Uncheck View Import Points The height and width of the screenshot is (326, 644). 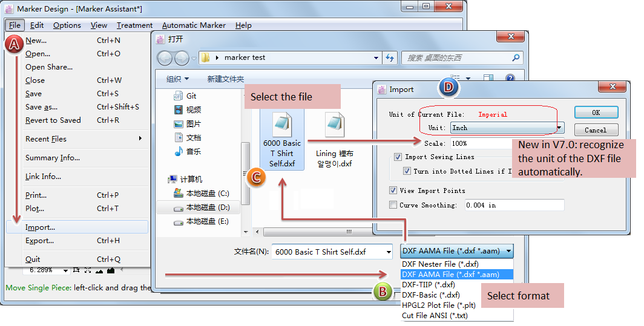[393, 191]
